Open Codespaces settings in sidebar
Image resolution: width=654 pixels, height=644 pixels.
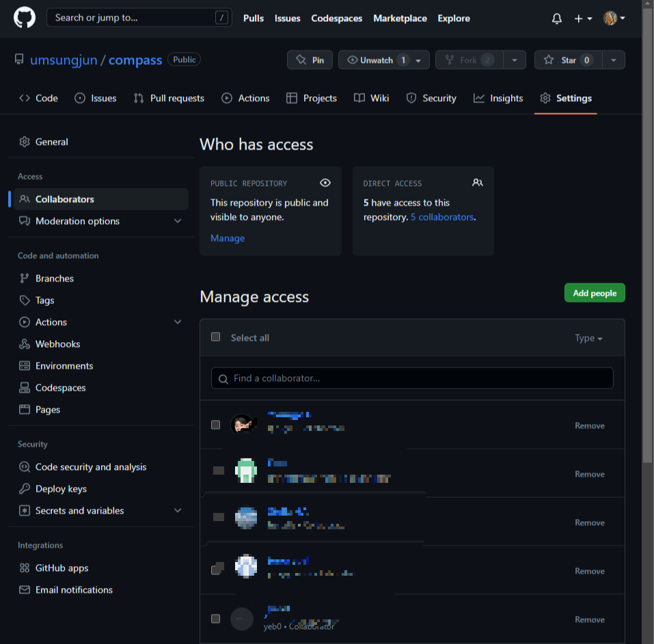(101, 388)
